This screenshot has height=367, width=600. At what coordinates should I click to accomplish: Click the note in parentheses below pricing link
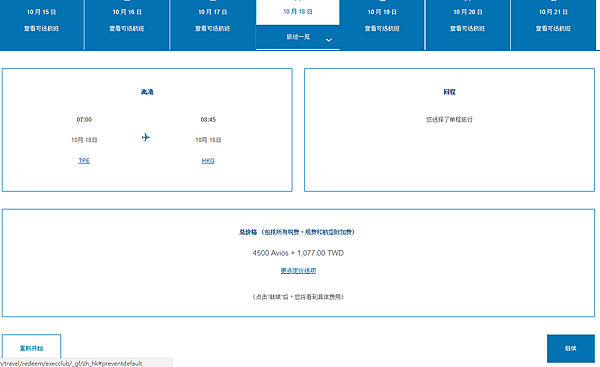click(298, 297)
